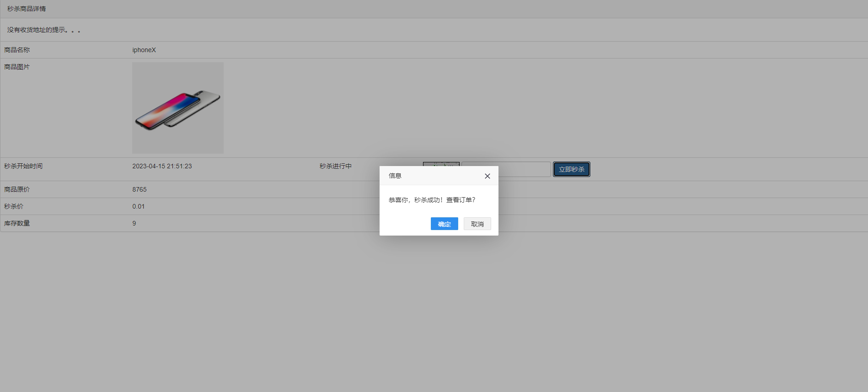Close the 信息 dialog with X
This screenshot has height=392, width=868.
click(x=488, y=176)
